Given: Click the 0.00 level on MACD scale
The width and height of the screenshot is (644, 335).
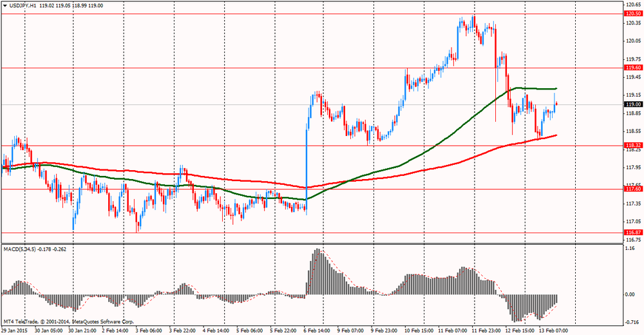Looking at the screenshot, I should (x=630, y=294).
